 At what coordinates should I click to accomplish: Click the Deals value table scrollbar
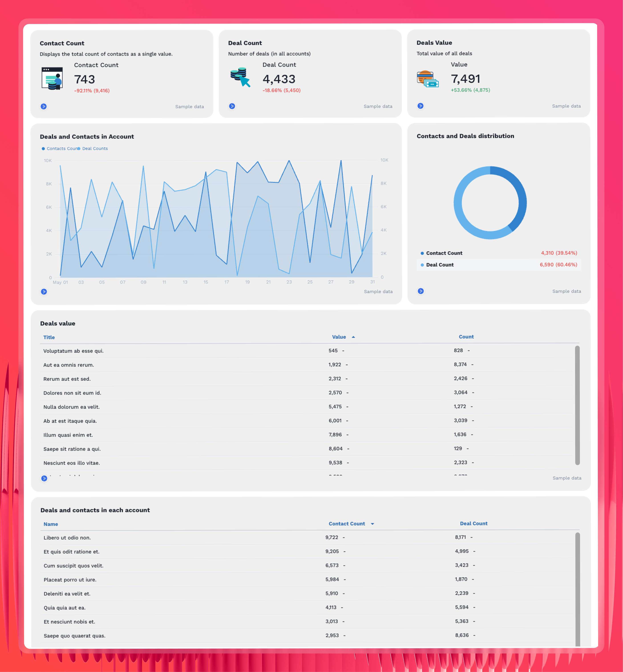(577, 405)
